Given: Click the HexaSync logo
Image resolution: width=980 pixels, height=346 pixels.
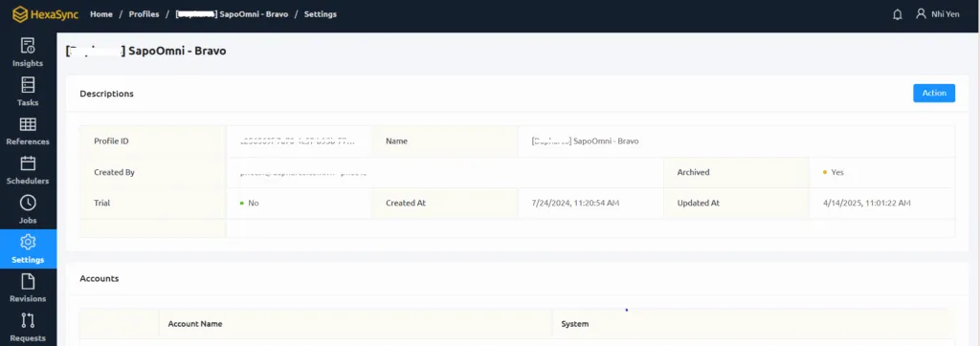Looking at the screenshot, I should pyautogui.click(x=45, y=13).
